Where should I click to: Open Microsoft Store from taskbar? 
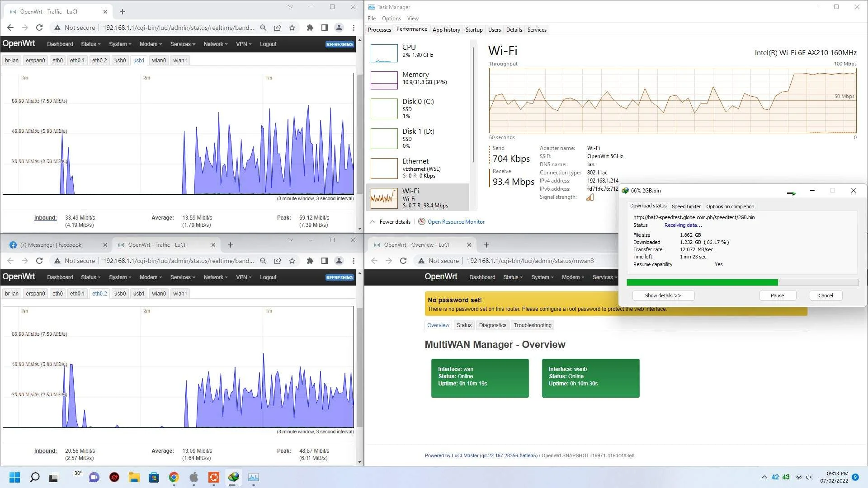(x=154, y=477)
